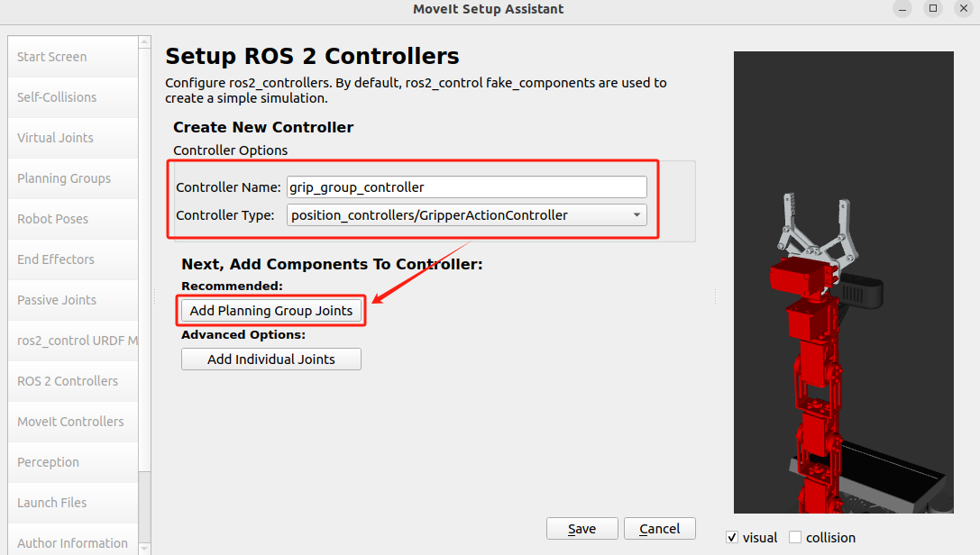Maximize the MoveIt Setup Assistant window
Image resolution: width=980 pixels, height=555 pixels.
(933, 9)
